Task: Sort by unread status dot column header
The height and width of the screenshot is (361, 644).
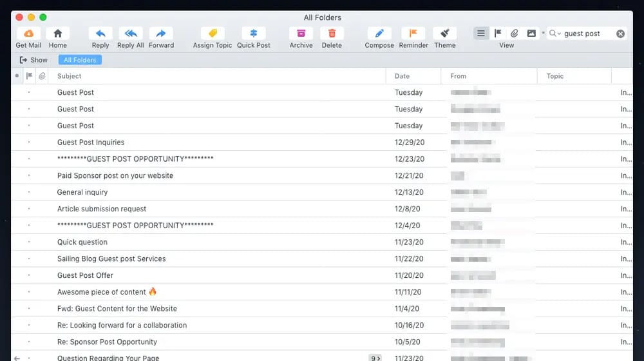Action: (17, 76)
